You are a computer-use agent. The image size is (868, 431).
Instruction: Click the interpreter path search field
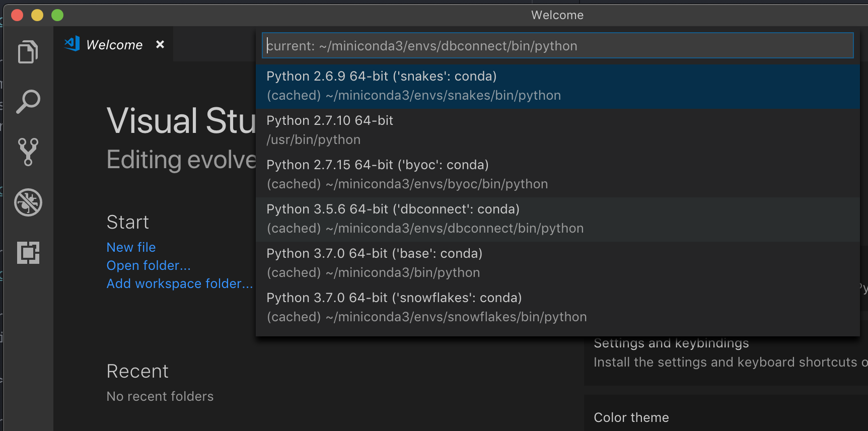[x=557, y=46]
